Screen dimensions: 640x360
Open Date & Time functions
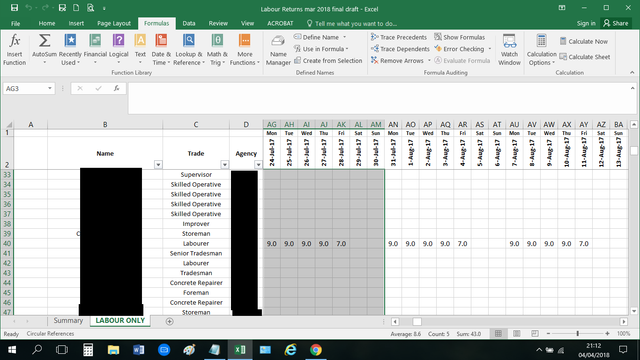click(161, 50)
